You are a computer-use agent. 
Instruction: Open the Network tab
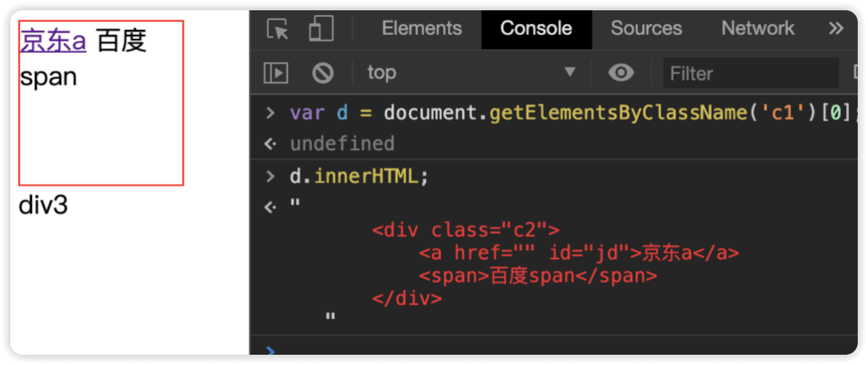point(758,29)
